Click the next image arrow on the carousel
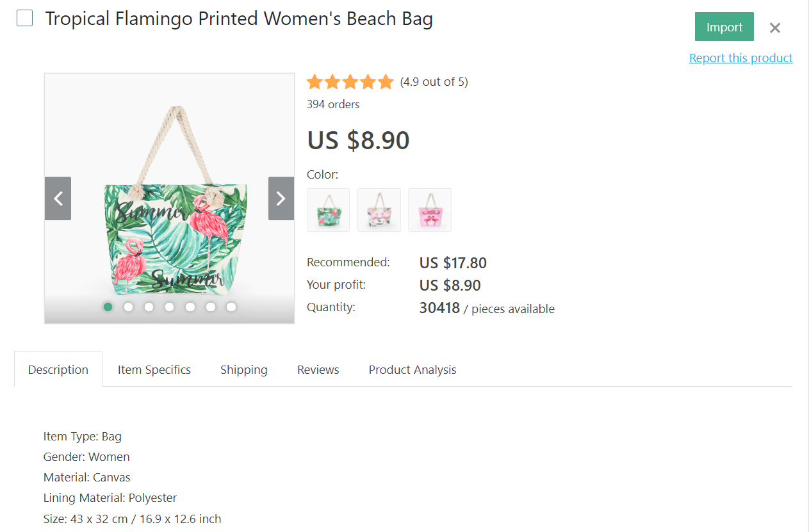The image size is (809, 532). pos(281,198)
